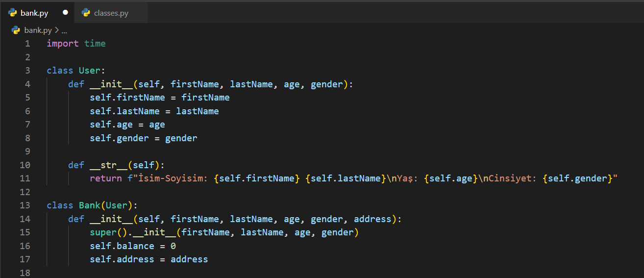This screenshot has width=644, height=278.
Task: Click the super() call on line 15
Action: click(x=103, y=232)
